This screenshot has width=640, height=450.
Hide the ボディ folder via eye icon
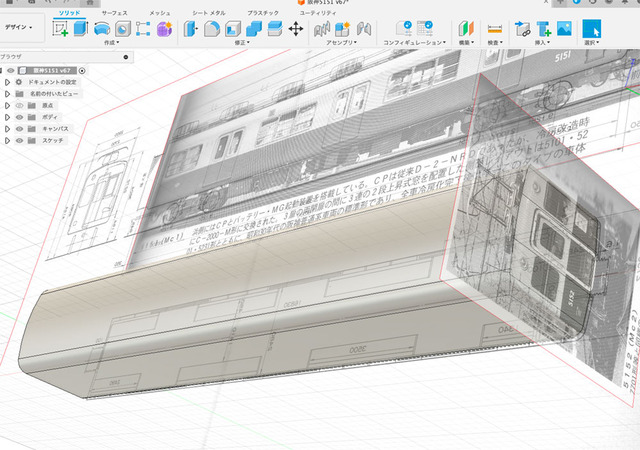coord(20,117)
